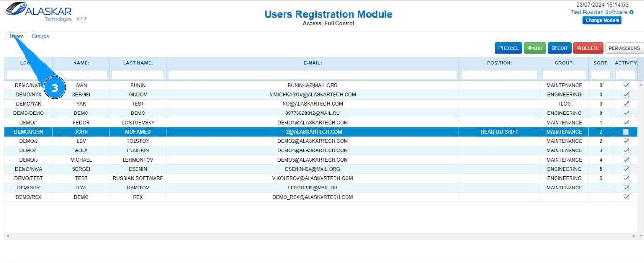Viewport: 644px width, 263px height.
Task: Open settings gear next to Test Russian Software
Action: [x=632, y=12]
